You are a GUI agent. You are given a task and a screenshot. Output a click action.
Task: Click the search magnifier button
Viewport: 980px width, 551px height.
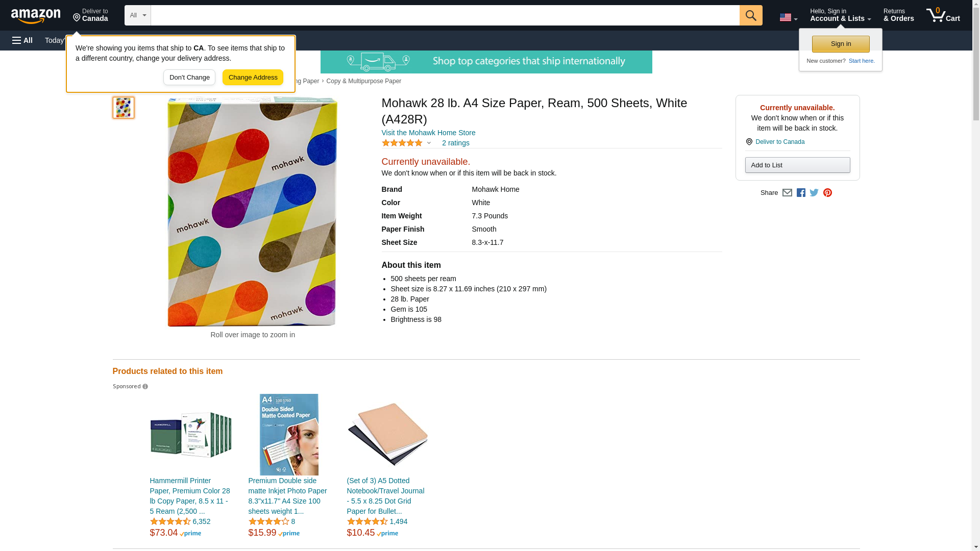tap(750, 15)
